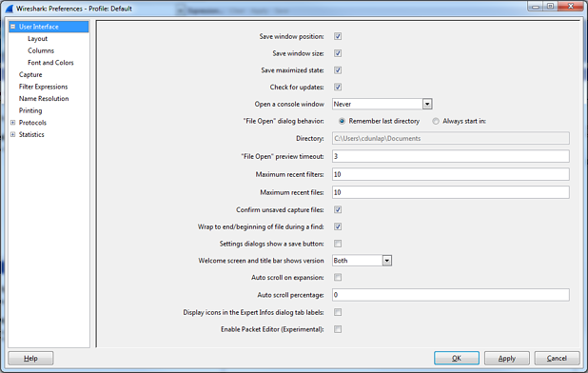Click Apply button
The height and width of the screenshot is (373, 588).
click(x=506, y=359)
